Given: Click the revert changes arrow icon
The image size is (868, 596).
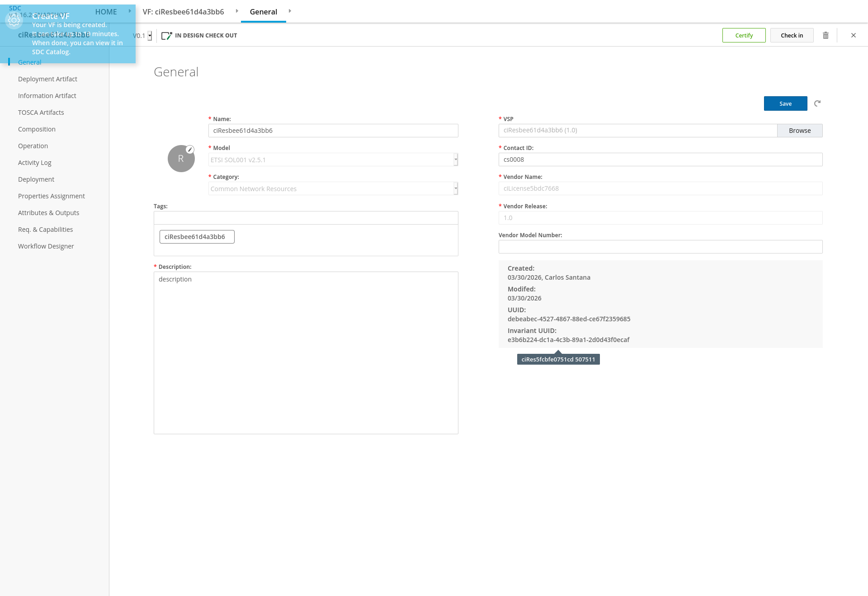Looking at the screenshot, I should (817, 103).
